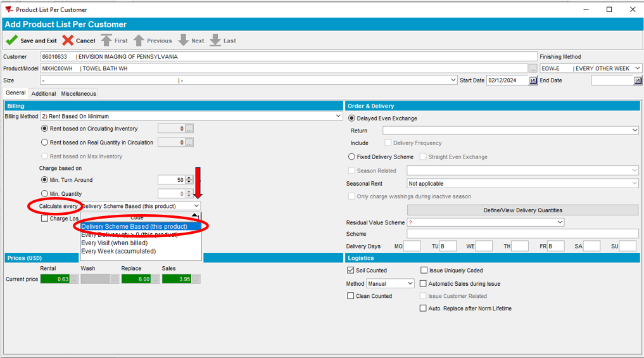
Task: Click the green Rental price field
Action: 54,279
